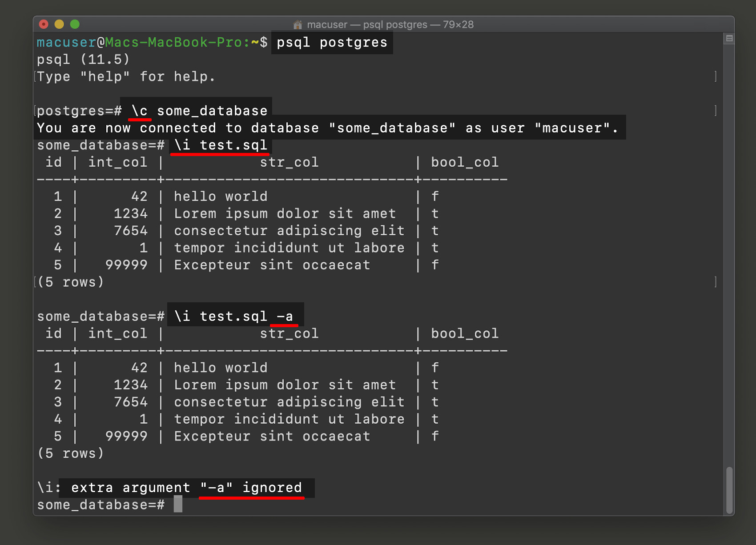The width and height of the screenshot is (756, 545).
Task: Click the first '\i test.sql' command
Action: point(220,144)
